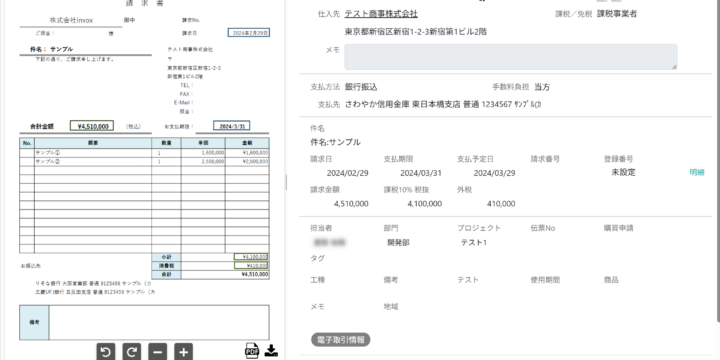The width and height of the screenshot is (720, 360).
Task: Click the 株式会社invox recipient name
Action: click(71, 20)
